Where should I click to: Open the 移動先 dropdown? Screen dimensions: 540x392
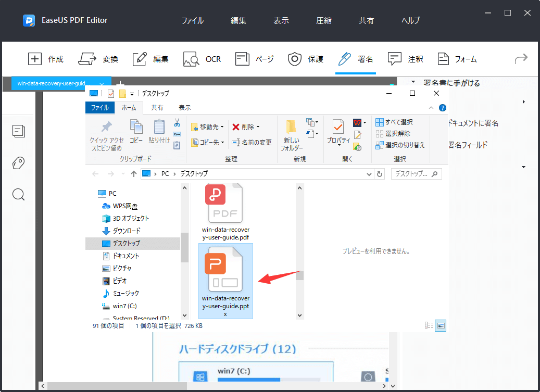point(208,127)
